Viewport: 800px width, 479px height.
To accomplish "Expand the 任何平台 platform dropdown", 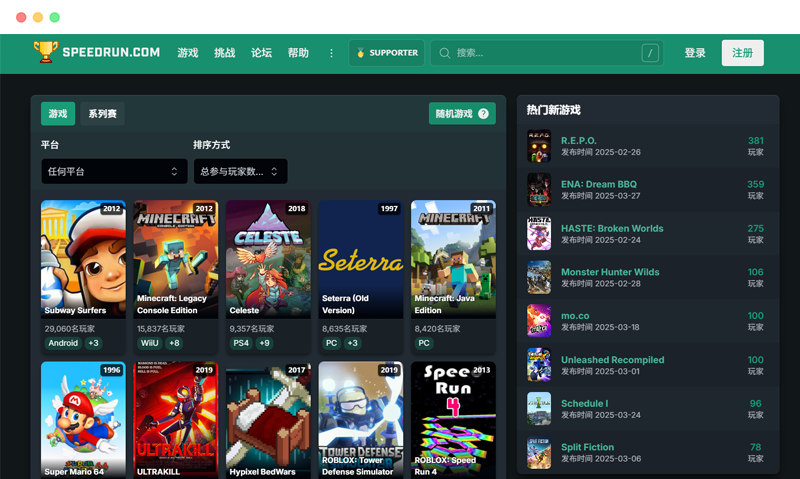I will (x=114, y=171).
